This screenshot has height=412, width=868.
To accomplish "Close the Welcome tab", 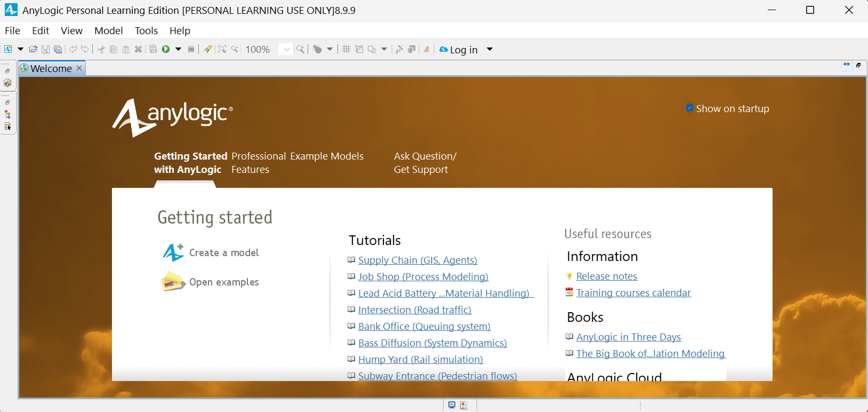I will (x=79, y=68).
